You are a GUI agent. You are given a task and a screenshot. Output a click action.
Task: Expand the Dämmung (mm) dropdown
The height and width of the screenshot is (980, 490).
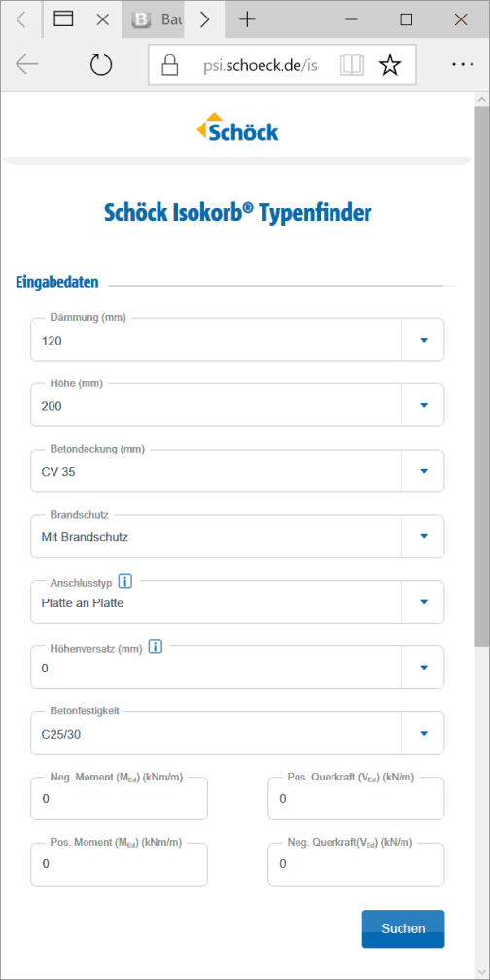coord(237,340)
